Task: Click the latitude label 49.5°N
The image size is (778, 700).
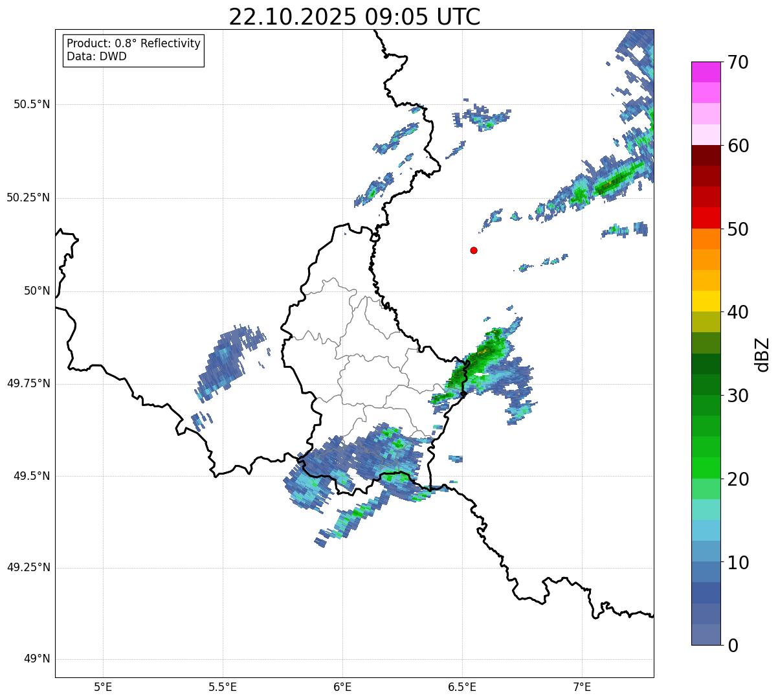Action: (x=32, y=476)
